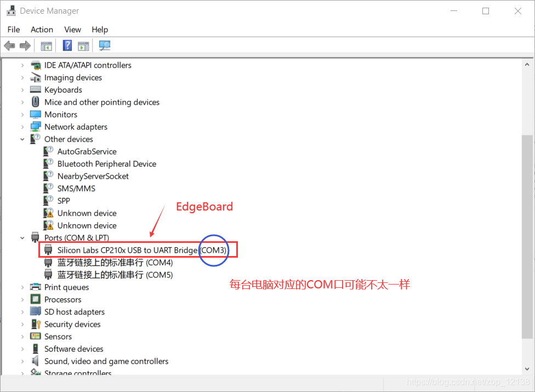Expand the Imaging devices node
Viewport: 535px width, 392px height.
point(22,77)
